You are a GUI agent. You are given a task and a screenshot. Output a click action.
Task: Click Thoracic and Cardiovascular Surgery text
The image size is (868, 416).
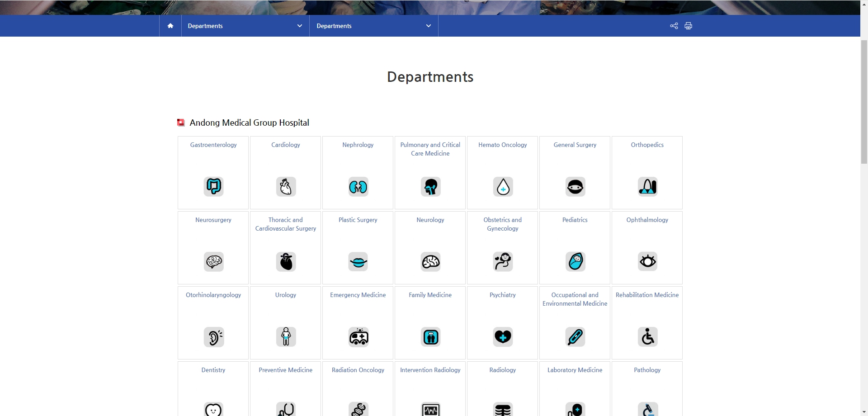[286, 224]
